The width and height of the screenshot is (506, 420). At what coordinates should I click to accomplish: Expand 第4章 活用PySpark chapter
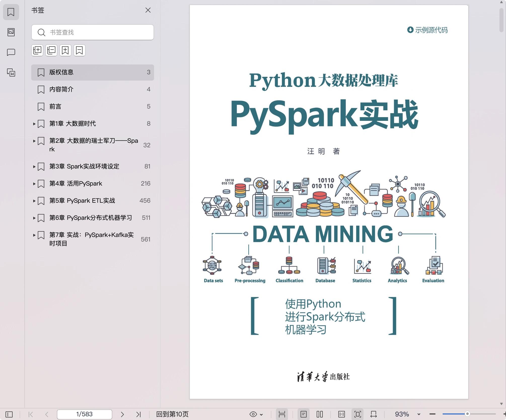[34, 184]
